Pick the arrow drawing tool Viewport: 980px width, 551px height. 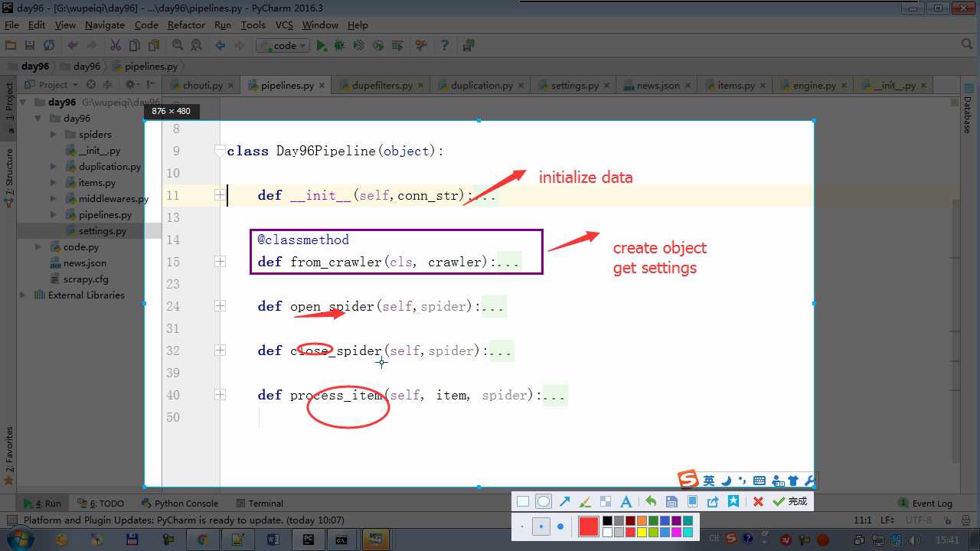click(564, 502)
